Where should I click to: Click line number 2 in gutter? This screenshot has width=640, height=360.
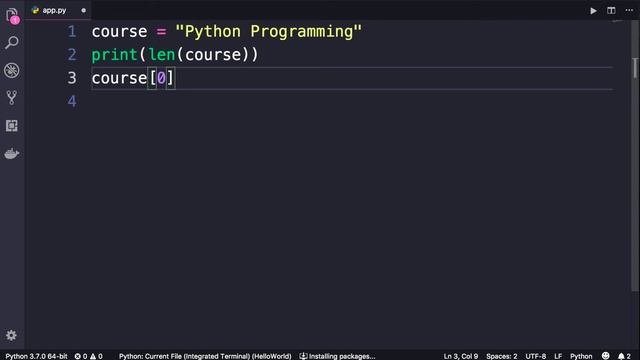tap(72, 55)
